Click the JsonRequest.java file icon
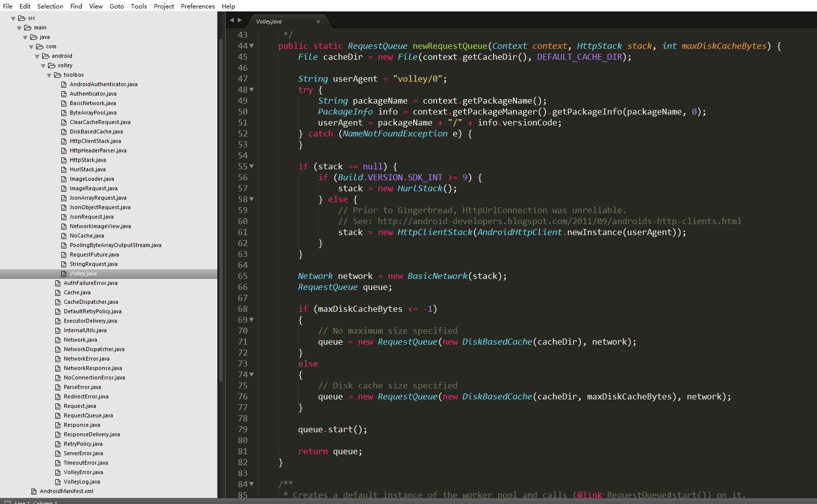Viewport: 817px width, 504px height. tap(64, 217)
